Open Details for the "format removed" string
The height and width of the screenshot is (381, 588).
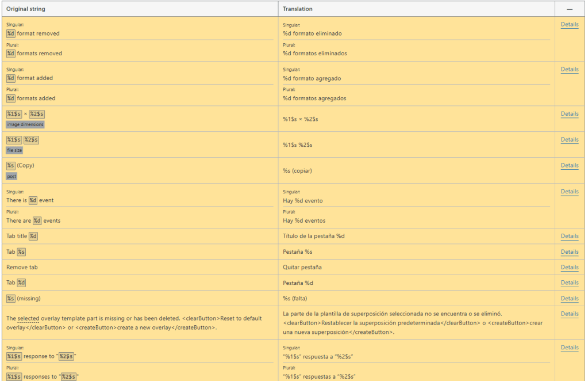(569, 24)
